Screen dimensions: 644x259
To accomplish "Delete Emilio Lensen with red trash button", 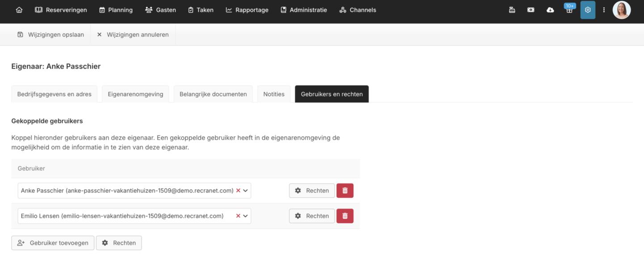I will [345, 216].
